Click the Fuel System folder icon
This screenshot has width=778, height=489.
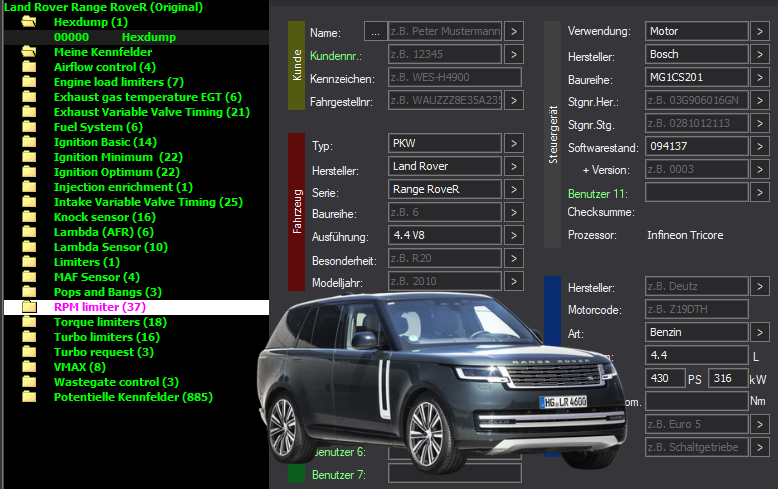[29, 127]
